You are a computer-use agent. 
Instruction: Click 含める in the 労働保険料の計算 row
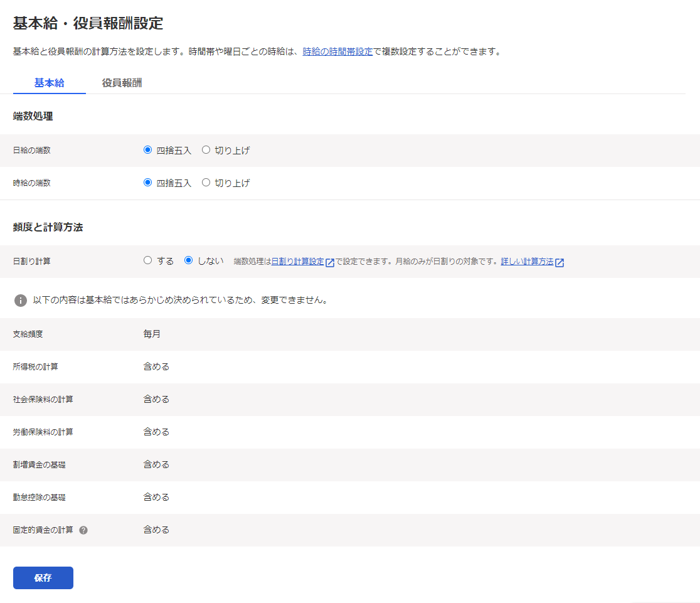point(156,432)
